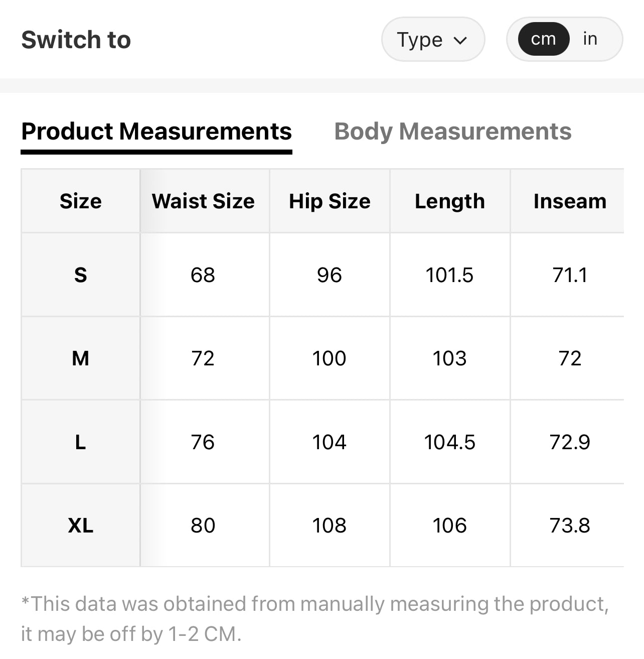The height and width of the screenshot is (659, 644).
Task: Click the 108 hip size value for XL
Action: click(x=330, y=525)
